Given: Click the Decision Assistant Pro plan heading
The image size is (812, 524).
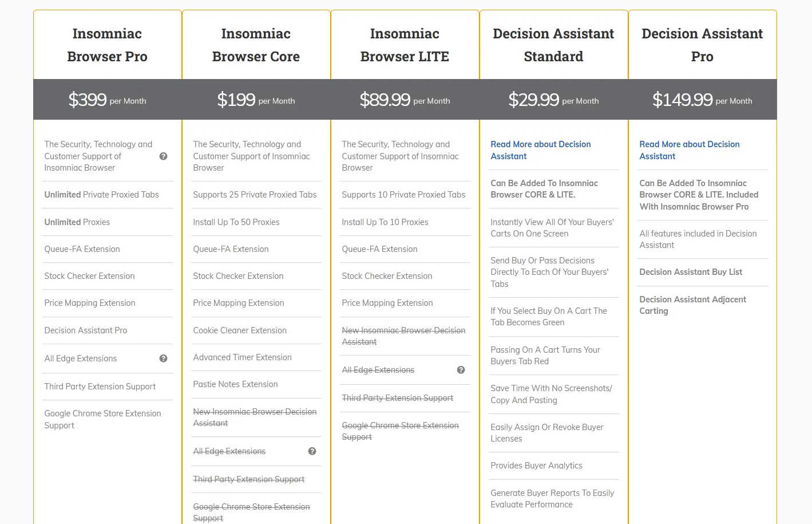Looking at the screenshot, I should (x=702, y=45).
